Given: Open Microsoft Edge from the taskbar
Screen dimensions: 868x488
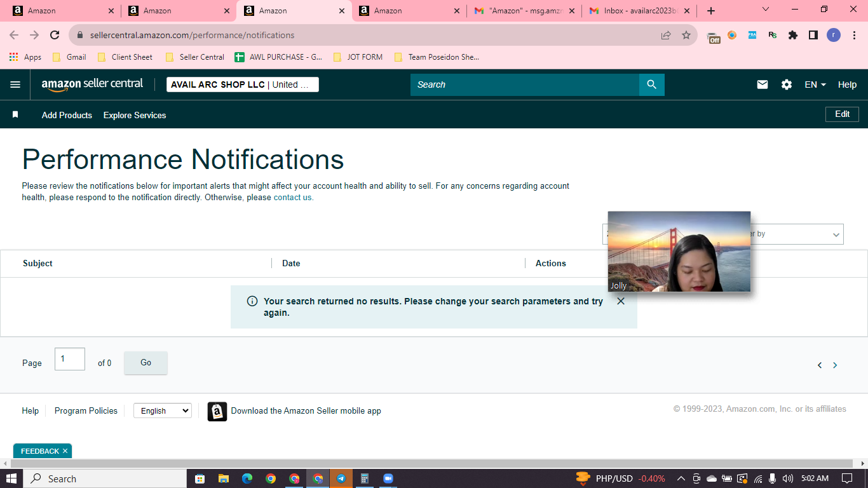Looking at the screenshot, I should pos(247,478).
